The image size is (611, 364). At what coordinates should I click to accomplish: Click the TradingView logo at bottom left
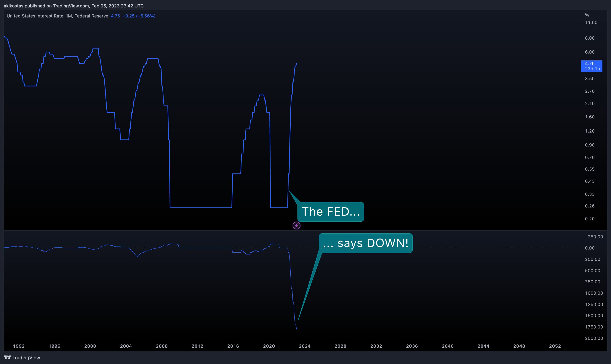pos(22,358)
